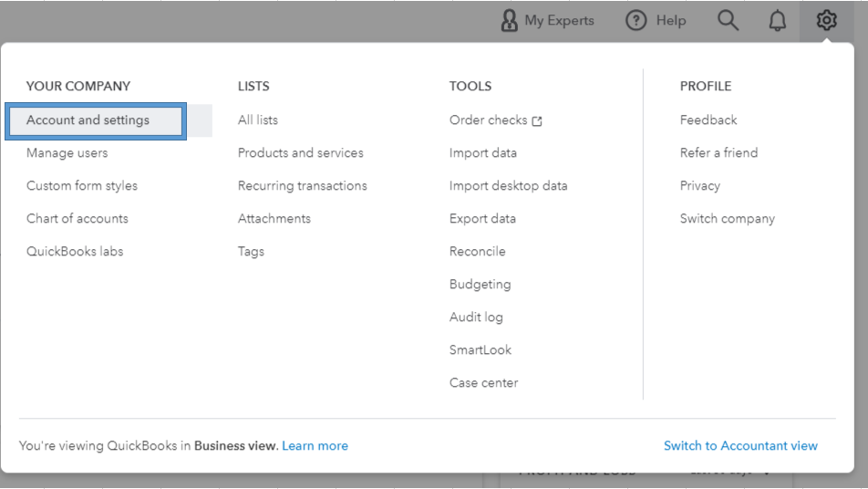Open Chart of accounts

click(77, 219)
